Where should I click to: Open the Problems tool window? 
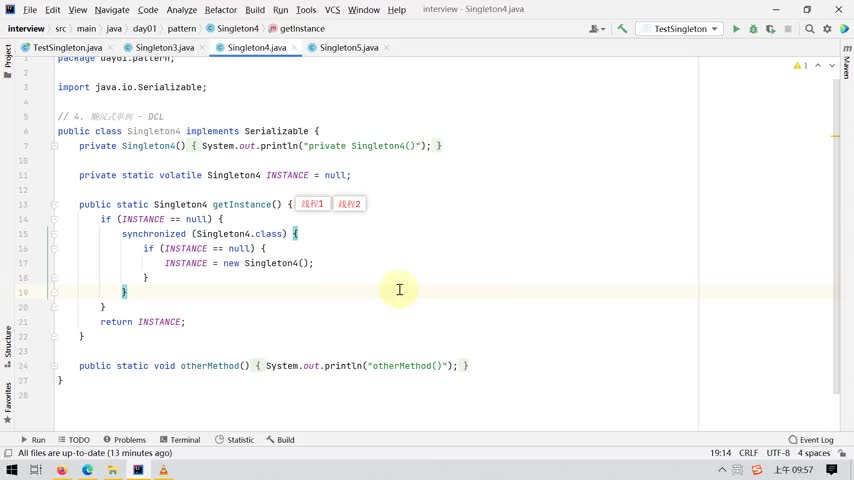click(x=125, y=440)
